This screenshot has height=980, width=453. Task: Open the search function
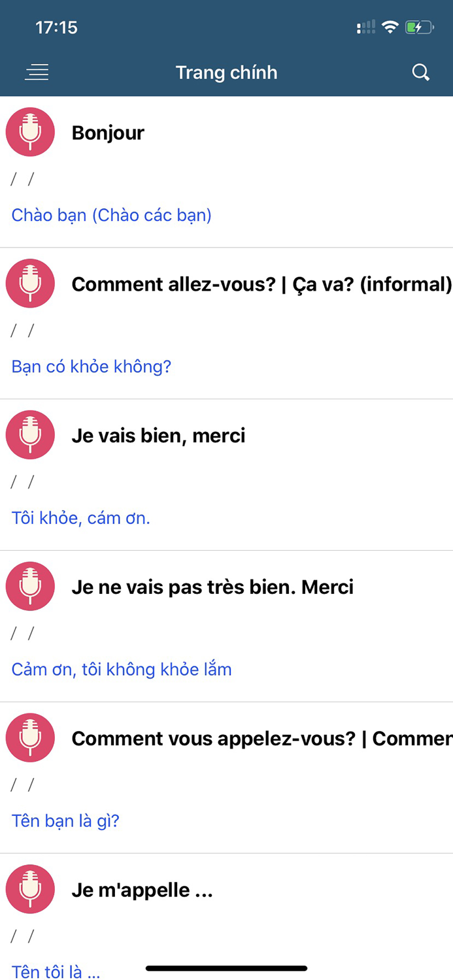coord(421,73)
